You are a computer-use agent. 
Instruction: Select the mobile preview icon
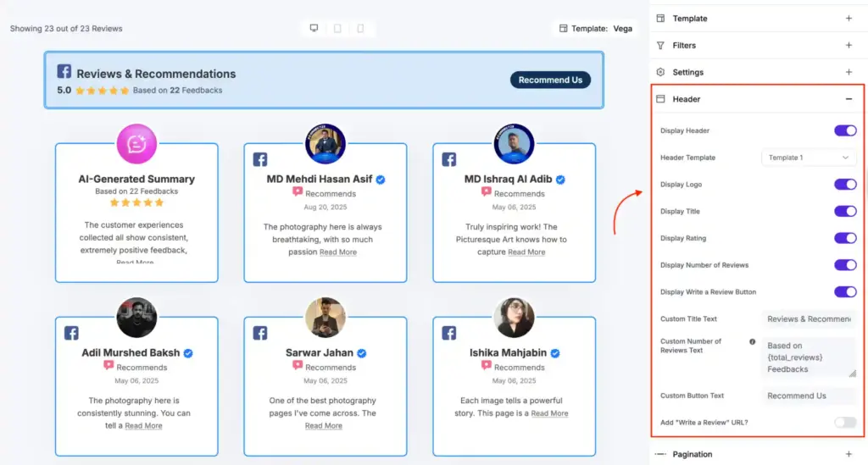coord(360,28)
